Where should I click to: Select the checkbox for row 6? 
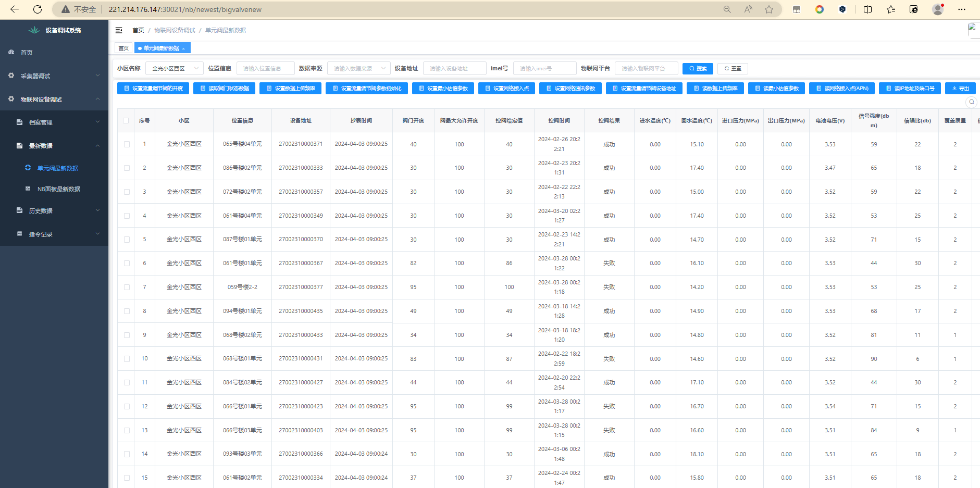(x=127, y=264)
